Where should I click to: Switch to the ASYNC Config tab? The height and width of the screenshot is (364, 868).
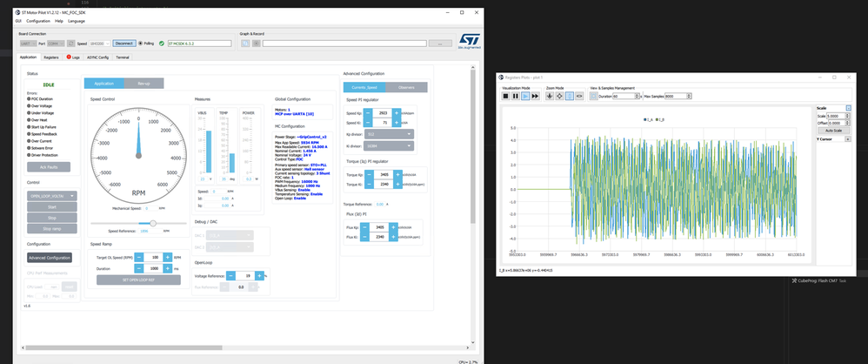(x=98, y=57)
